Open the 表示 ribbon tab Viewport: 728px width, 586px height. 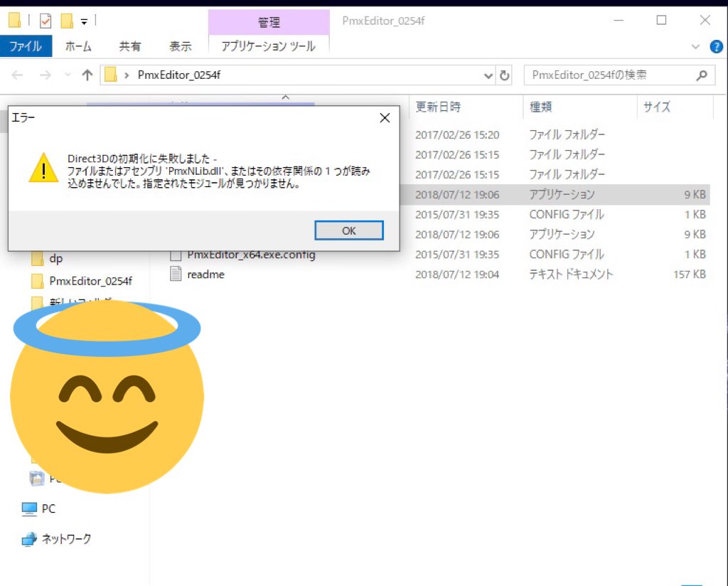(180, 46)
